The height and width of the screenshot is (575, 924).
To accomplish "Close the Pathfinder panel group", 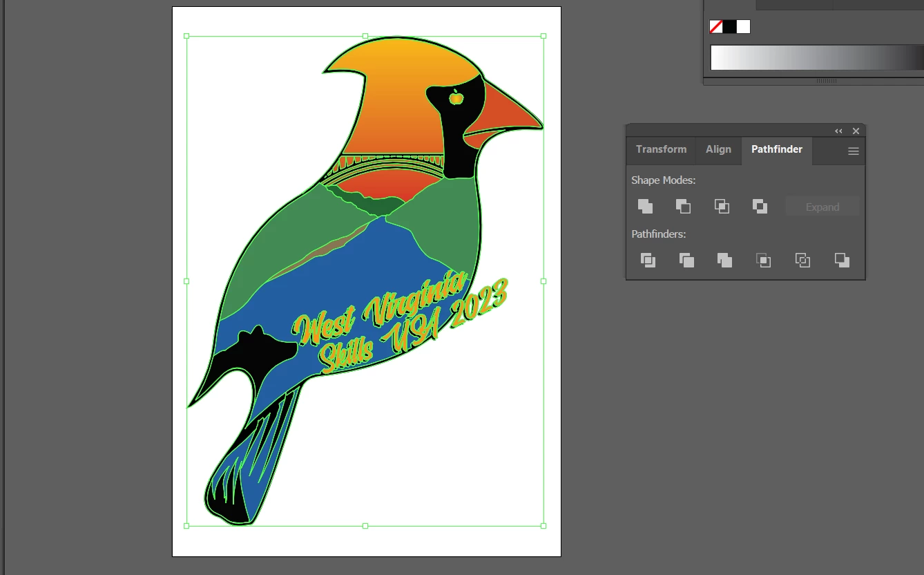I will [856, 131].
